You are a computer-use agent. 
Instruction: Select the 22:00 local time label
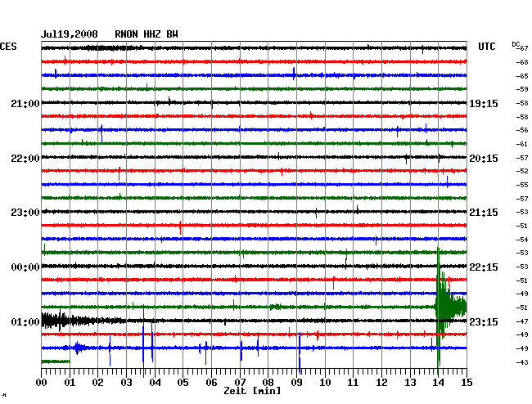coord(25,159)
